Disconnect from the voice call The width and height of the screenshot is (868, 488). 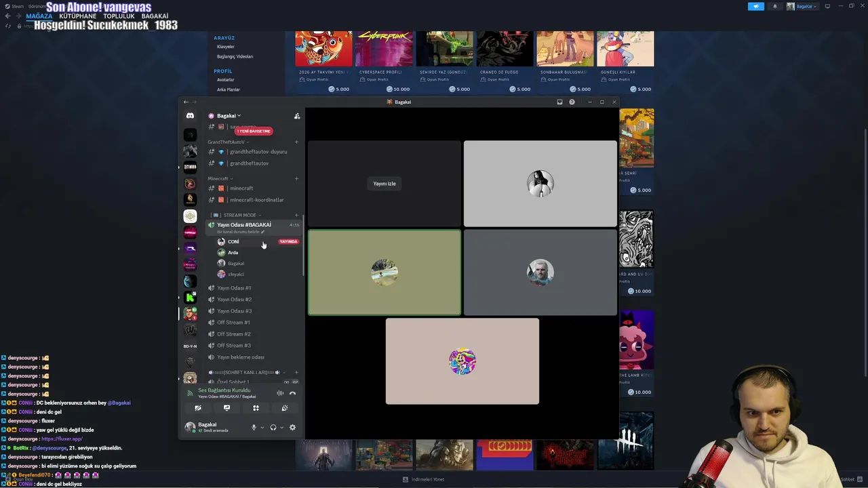tap(293, 393)
